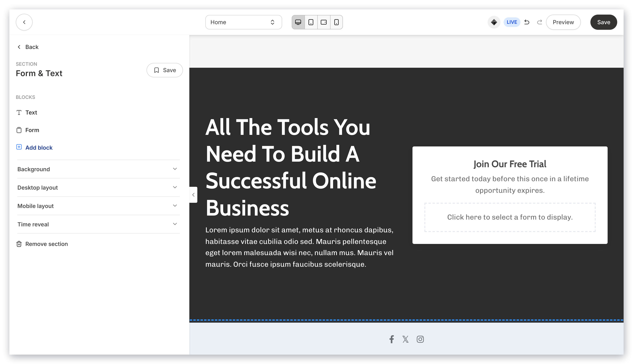Screen dimensions: 633x364
Task: Expand the Mobile layout settings
Action: coord(98,206)
